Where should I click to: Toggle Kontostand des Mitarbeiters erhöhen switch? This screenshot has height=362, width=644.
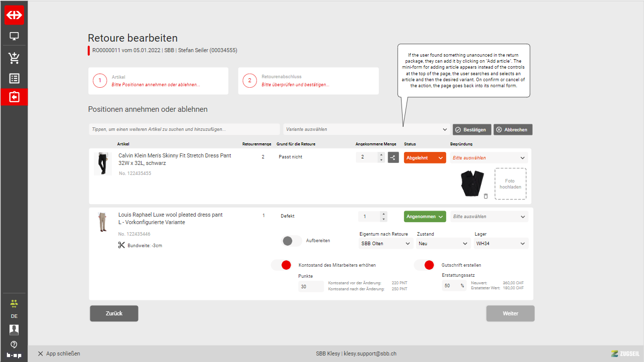[281, 265]
